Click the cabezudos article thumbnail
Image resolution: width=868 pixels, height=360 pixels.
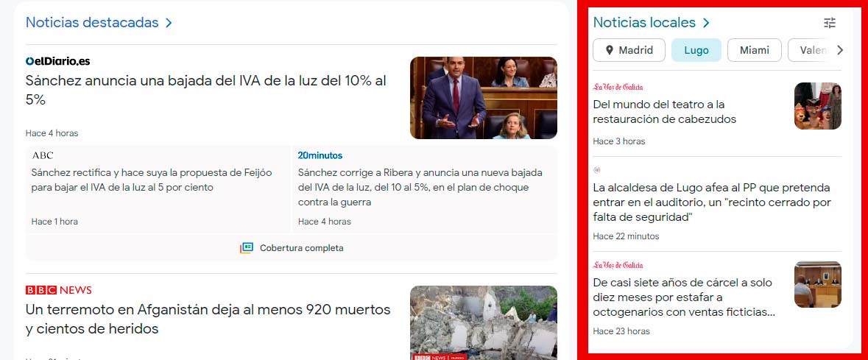pos(817,106)
